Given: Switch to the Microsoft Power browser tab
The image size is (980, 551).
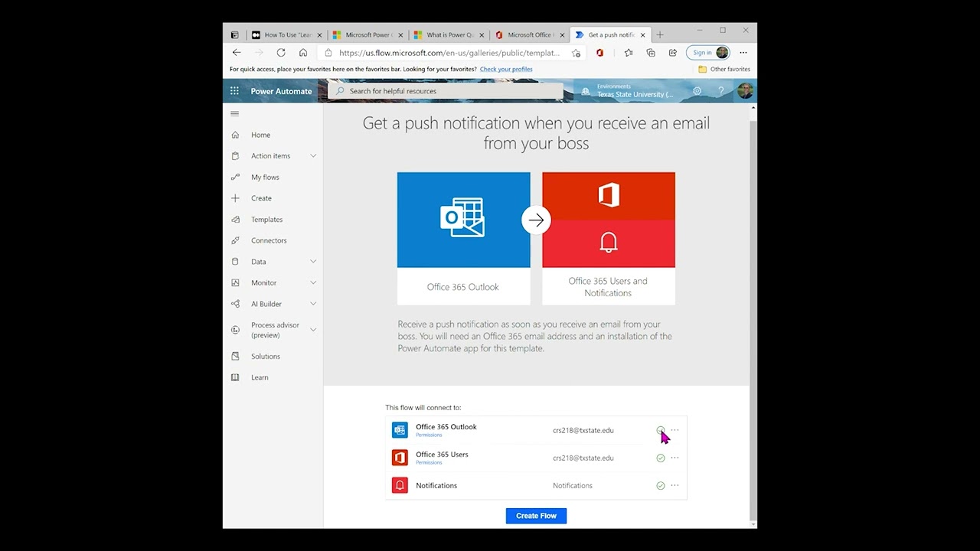Looking at the screenshot, I should pos(368,34).
